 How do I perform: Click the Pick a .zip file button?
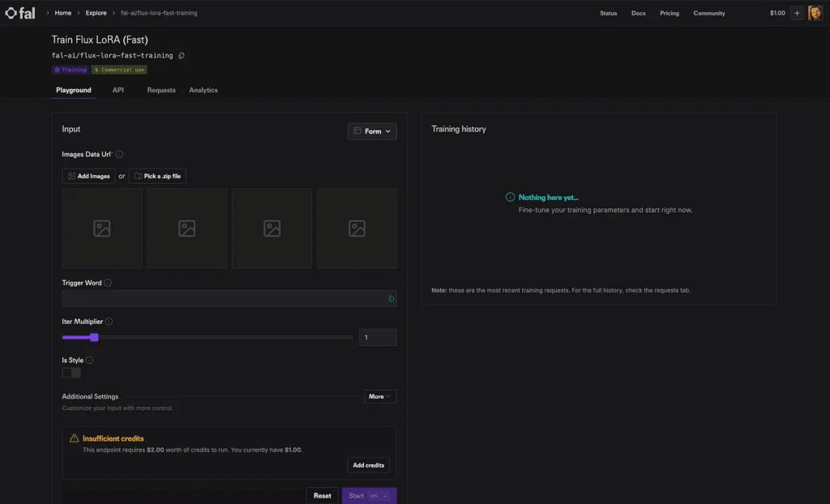tap(157, 176)
